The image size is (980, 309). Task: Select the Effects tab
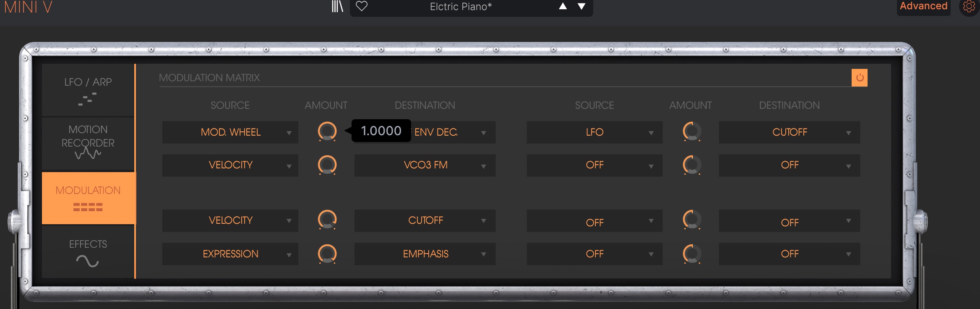coord(88,252)
